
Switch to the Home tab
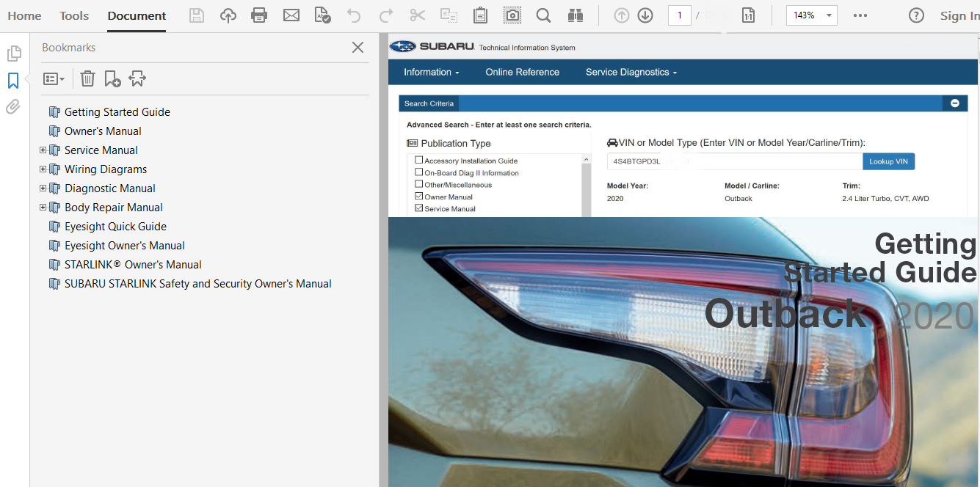[x=24, y=15]
